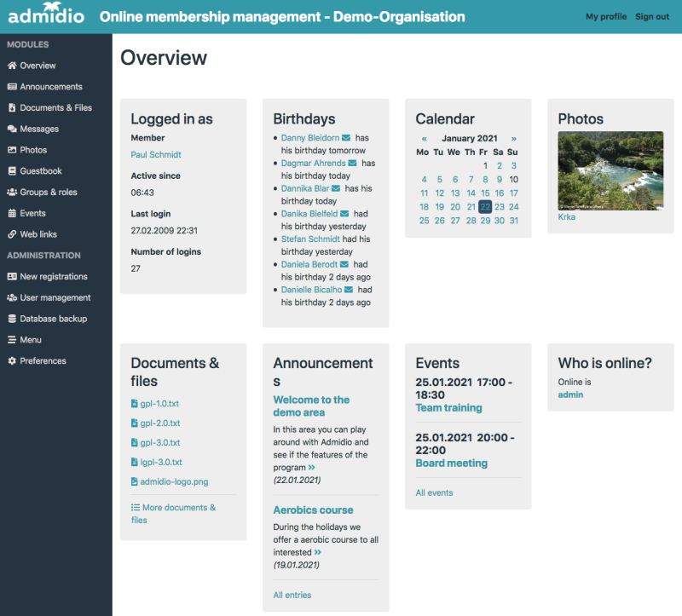
Task: Open Preferences using the gear icon
Action: (12, 360)
